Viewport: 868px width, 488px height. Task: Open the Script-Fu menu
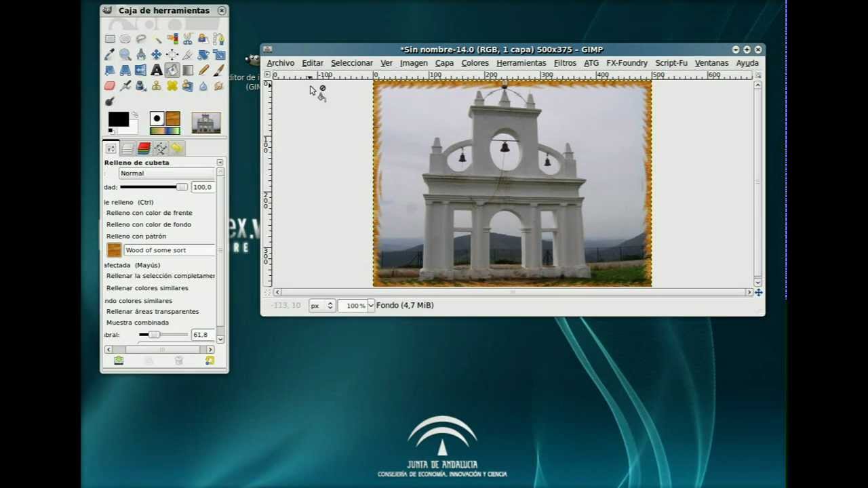[671, 63]
